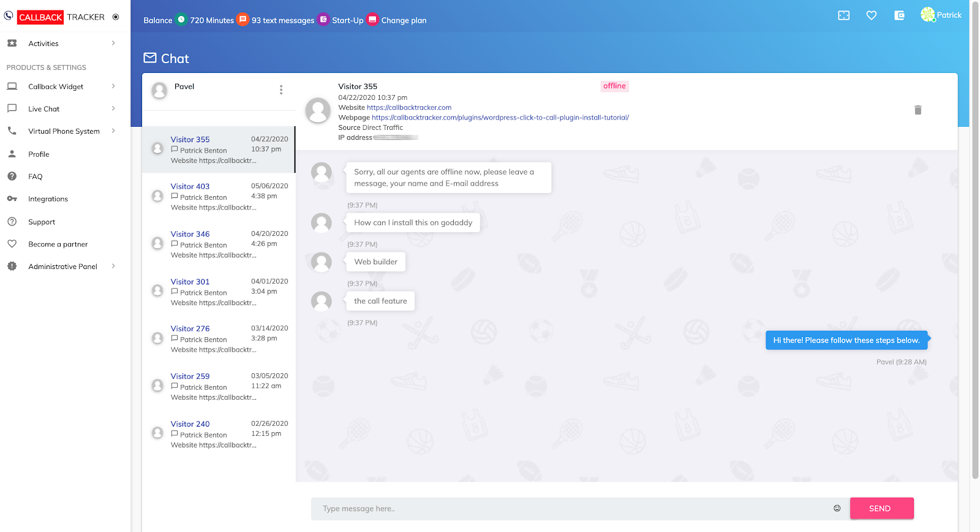Screen dimensions: 980x532
Task: Go to Integrations in sidebar
Action: [x=48, y=199]
